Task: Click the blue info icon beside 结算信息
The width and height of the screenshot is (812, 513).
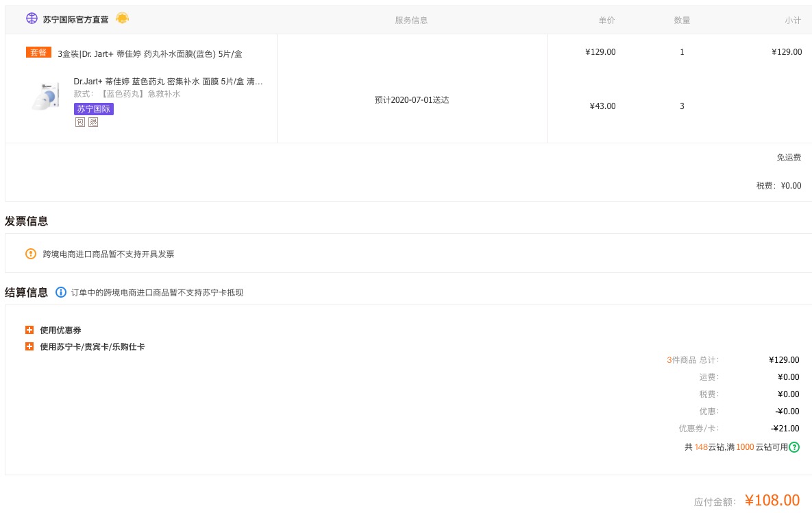Action: pyautogui.click(x=60, y=292)
